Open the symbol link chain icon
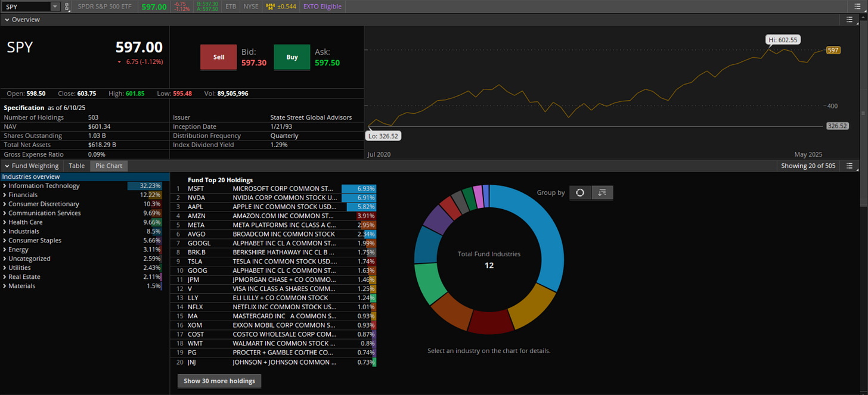This screenshot has height=395, width=868. [67, 7]
